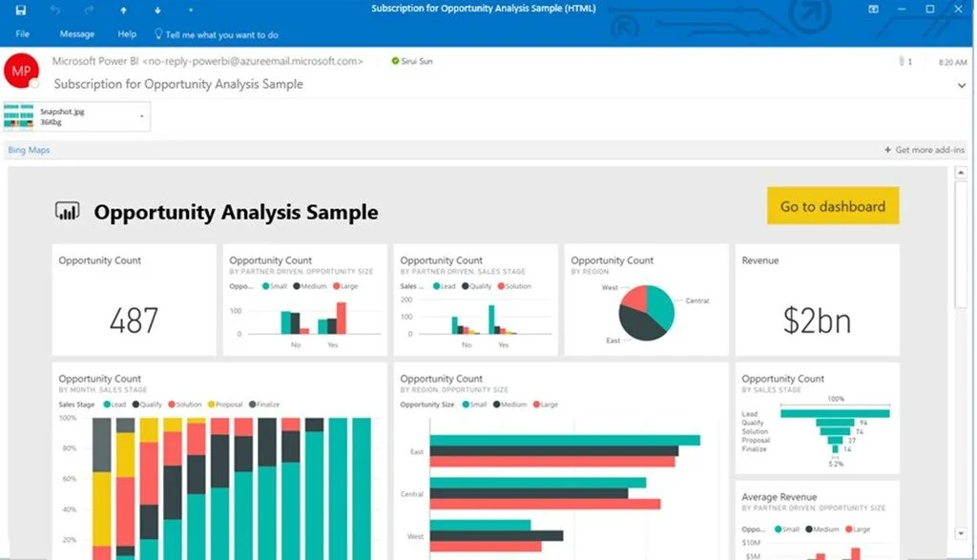Click the East label in By Region bar chart

417,451
